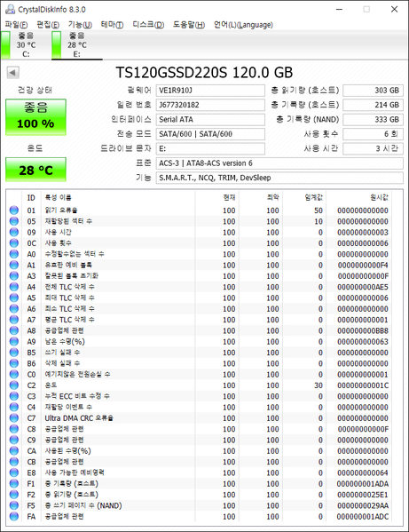Image resolution: width=409 pixels, height=532 pixels.
Task: Click the green 28 °C temperature button
Action: point(35,170)
